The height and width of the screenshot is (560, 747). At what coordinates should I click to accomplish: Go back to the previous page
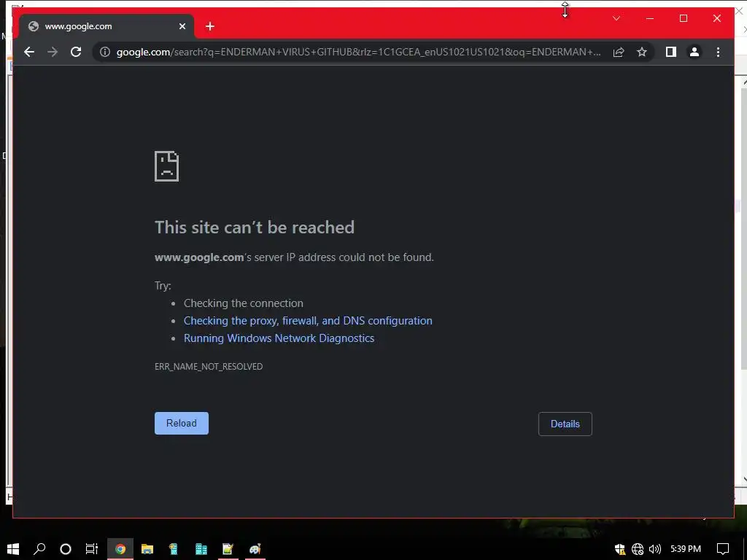click(29, 52)
